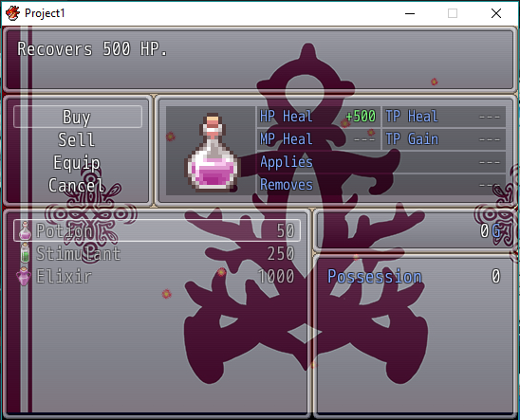Click the Project1 app icon in title bar
The height and width of the screenshot is (420, 520).
pos(12,13)
